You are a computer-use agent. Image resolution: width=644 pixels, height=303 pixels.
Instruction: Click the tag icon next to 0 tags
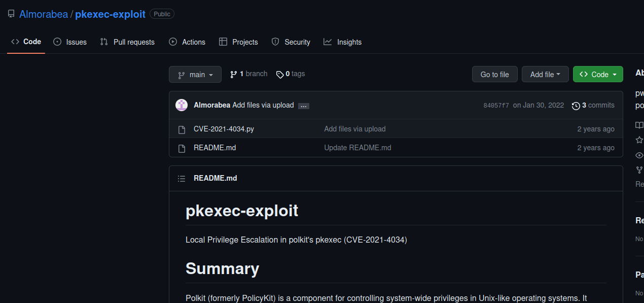[280, 75]
